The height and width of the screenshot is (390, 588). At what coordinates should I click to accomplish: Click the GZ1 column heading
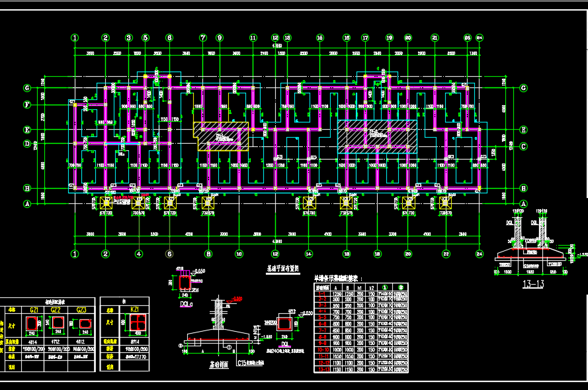point(34,310)
